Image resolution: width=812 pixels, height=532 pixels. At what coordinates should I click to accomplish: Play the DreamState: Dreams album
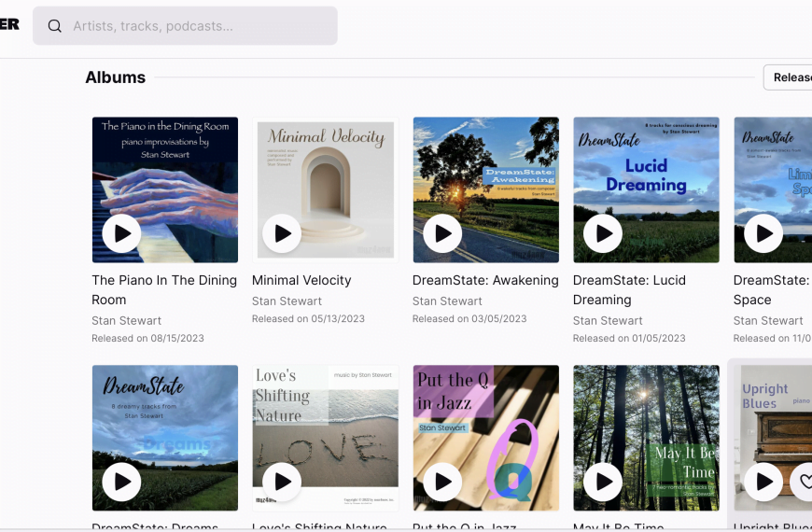[121, 482]
